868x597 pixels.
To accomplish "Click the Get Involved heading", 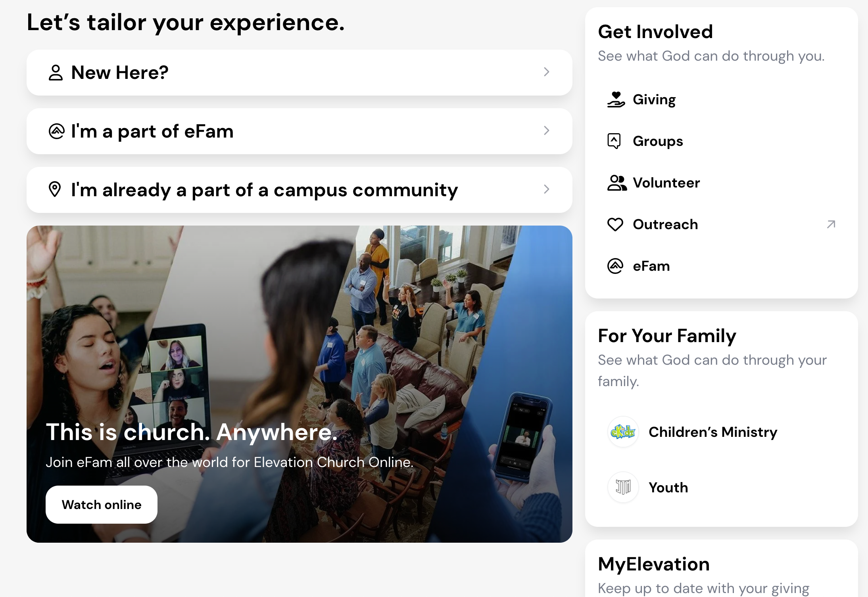I will (x=655, y=32).
